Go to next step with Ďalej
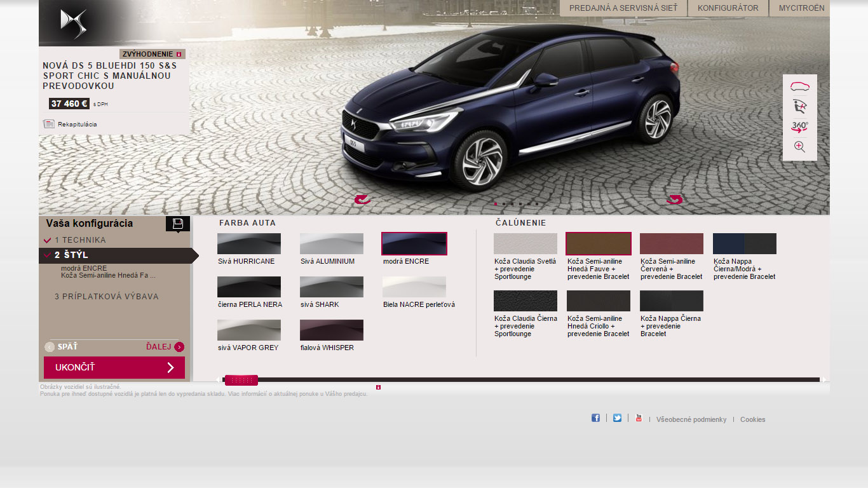The width and height of the screenshot is (868, 488). pos(165,347)
